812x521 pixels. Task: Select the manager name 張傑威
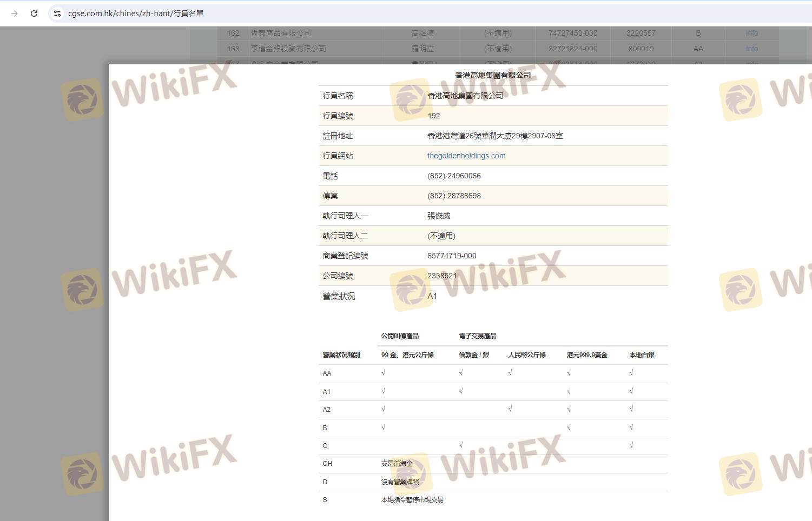coord(439,216)
